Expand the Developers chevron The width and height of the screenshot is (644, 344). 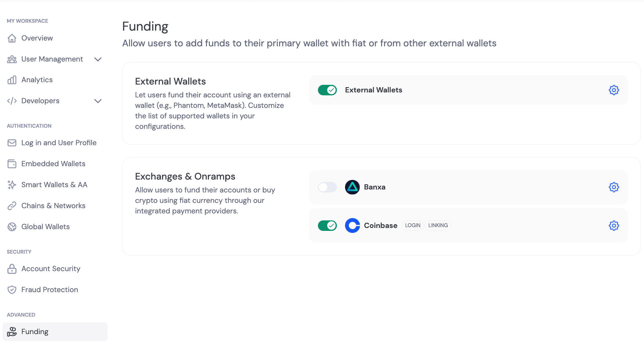click(x=98, y=101)
